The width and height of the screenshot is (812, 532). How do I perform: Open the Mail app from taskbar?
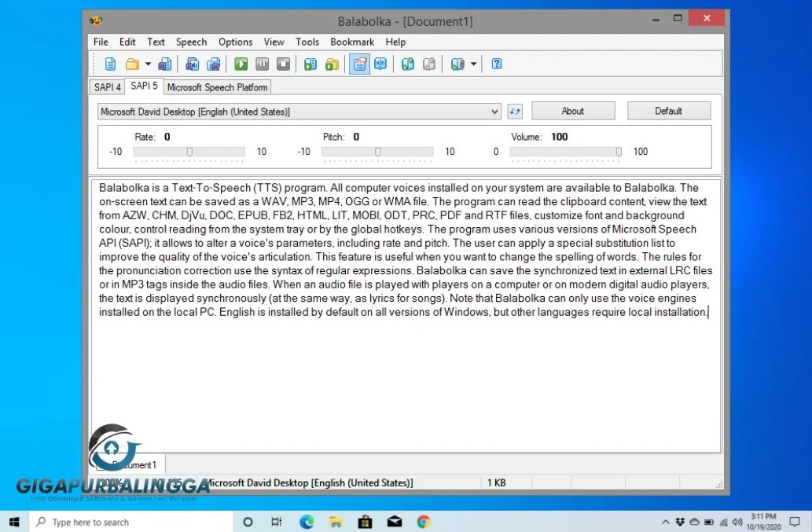coord(394,522)
